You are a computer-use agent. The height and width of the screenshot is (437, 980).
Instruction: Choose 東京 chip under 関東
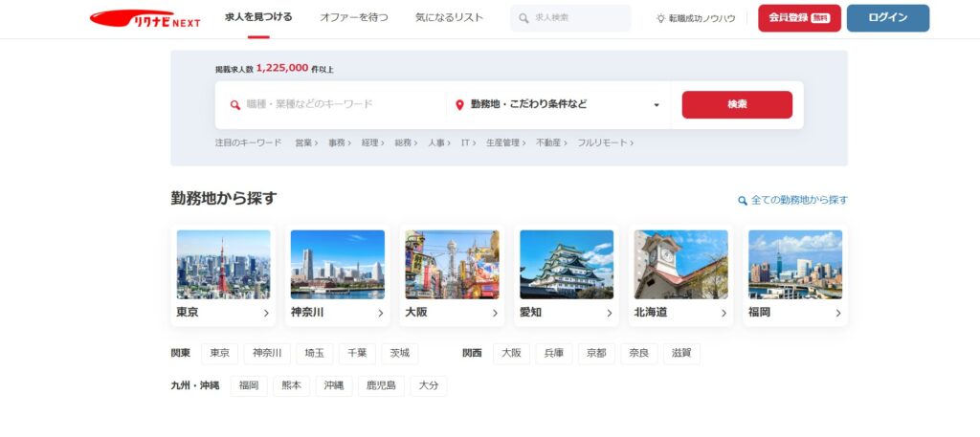coord(220,354)
